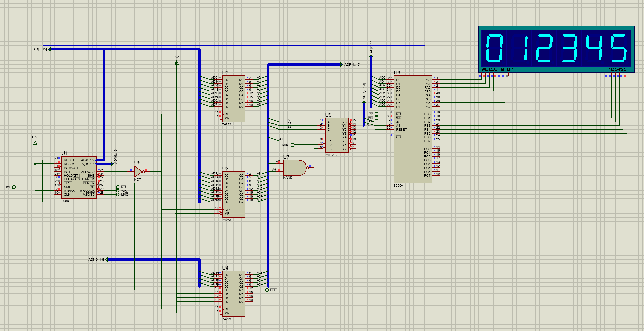Image resolution: width=644 pixels, height=331 pixels.
Task: Click the WR terminal near the 8086
Action: coord(118,190)
